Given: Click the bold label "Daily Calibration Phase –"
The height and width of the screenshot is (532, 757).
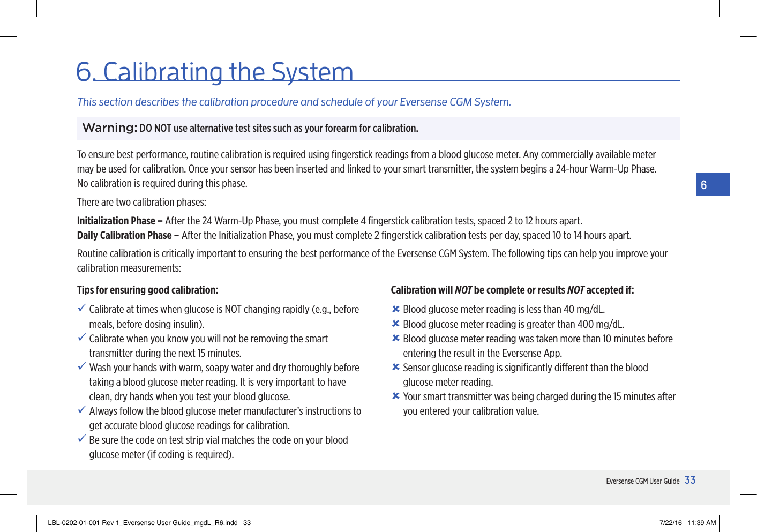Looking at the screenshot, I should pyautogui.click(x=128, y=235).
